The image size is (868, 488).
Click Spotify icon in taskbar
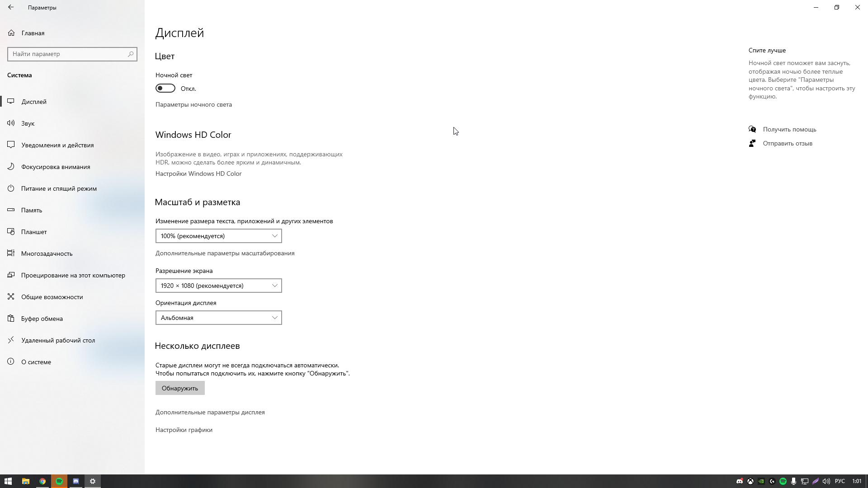coord(59,481)
